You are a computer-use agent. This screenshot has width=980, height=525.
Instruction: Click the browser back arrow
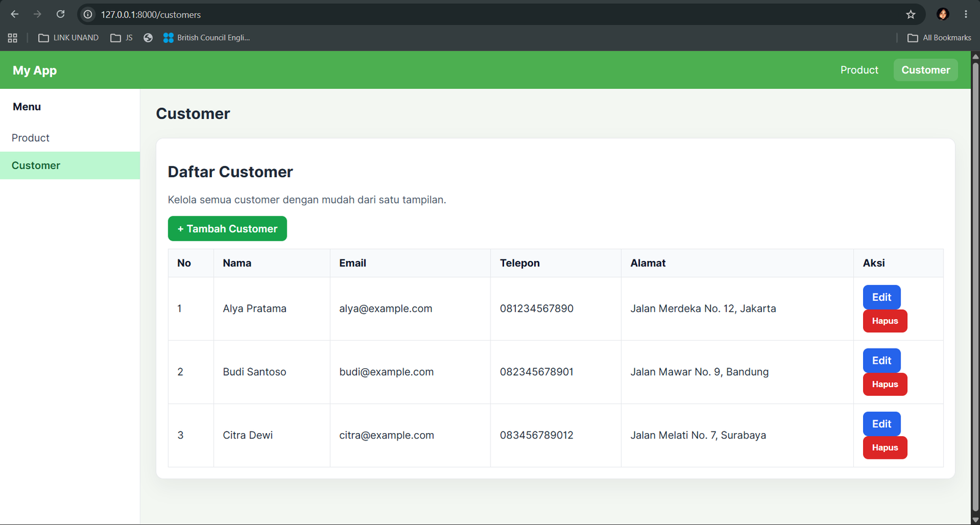(15, 14)
